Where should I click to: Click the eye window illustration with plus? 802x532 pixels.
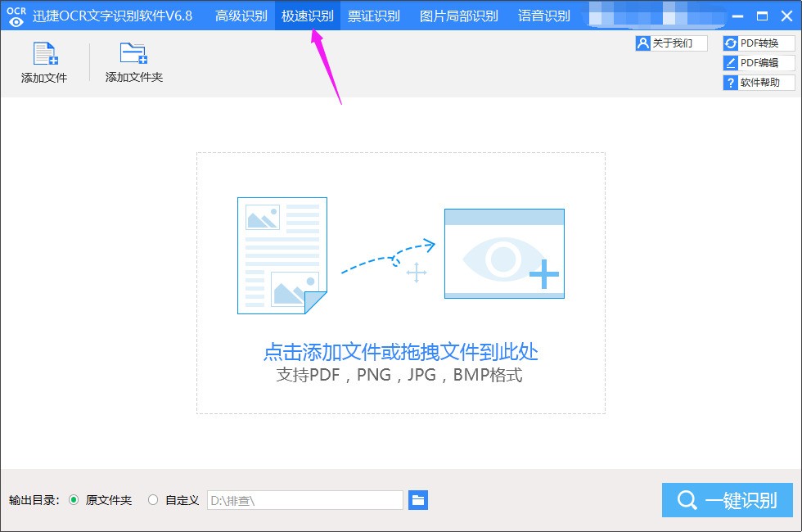point(504,253)
